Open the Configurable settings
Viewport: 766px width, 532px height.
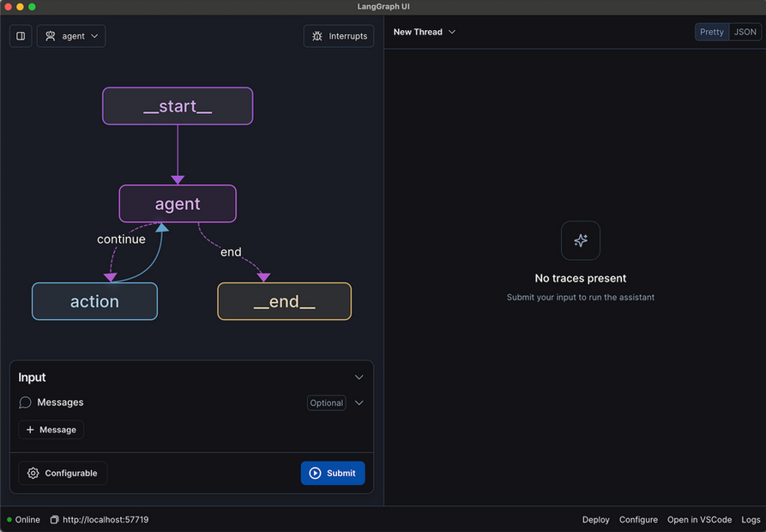[x=63, y=473]
